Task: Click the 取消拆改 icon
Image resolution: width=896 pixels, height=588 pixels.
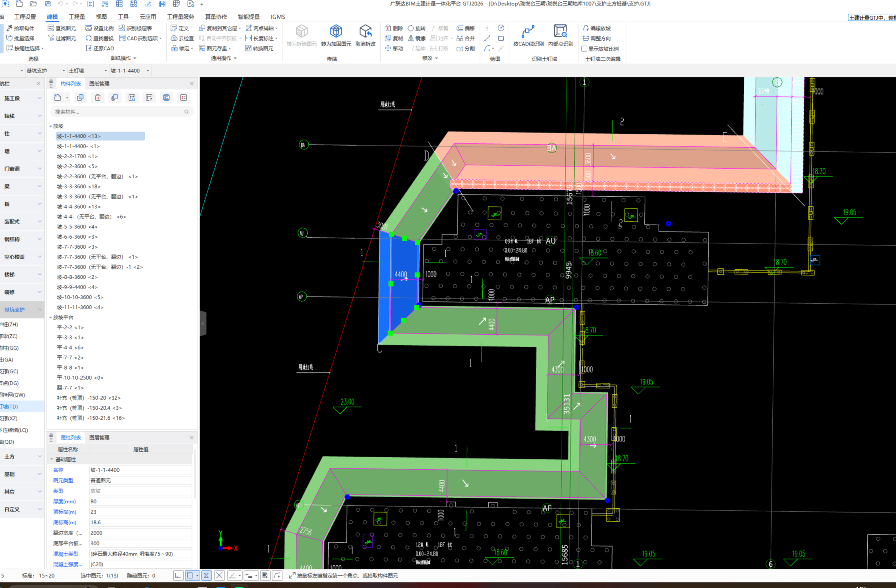Action: tap(365, 31)
